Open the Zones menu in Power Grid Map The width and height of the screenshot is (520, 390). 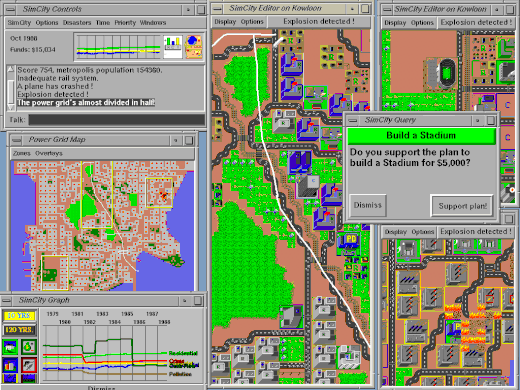click(22, 153)
